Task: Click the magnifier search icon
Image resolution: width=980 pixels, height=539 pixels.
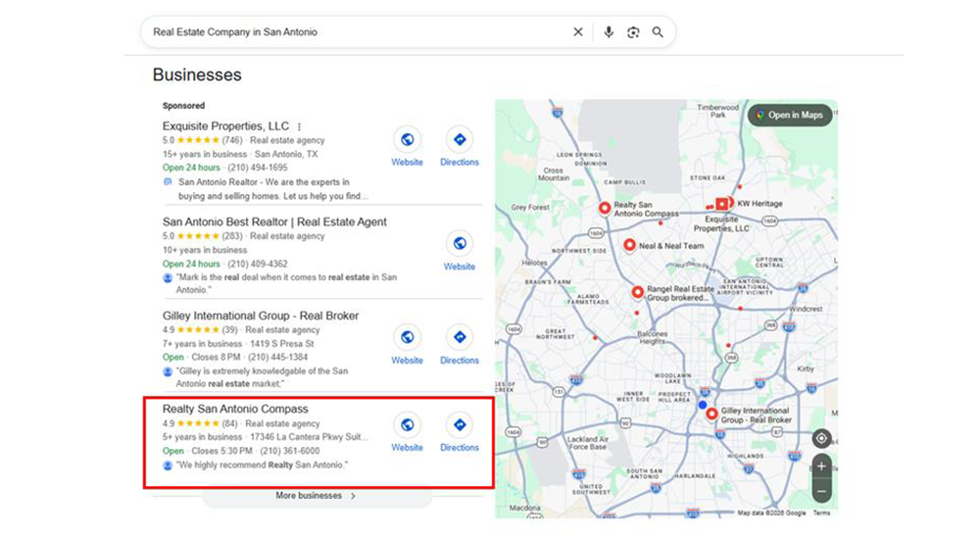Action: [x=658, y=32]
